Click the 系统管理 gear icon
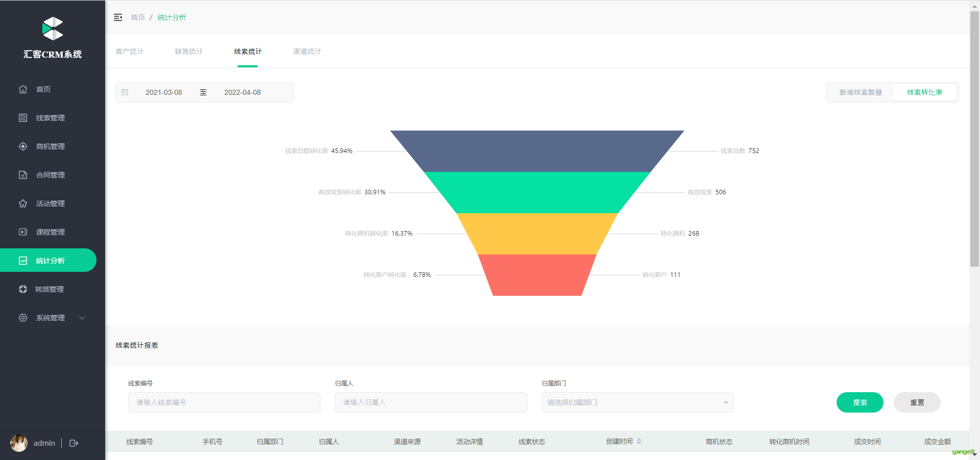Viewport: 980px width, 460px height. coord(23,318)
